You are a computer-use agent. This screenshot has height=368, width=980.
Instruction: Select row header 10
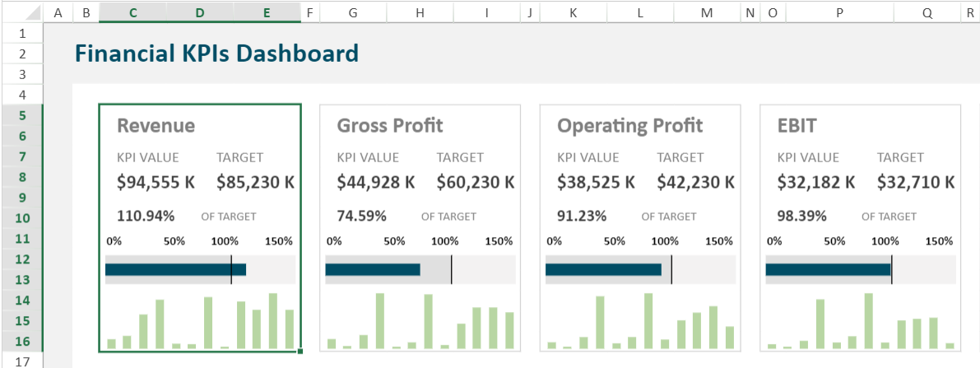[22, 218]
